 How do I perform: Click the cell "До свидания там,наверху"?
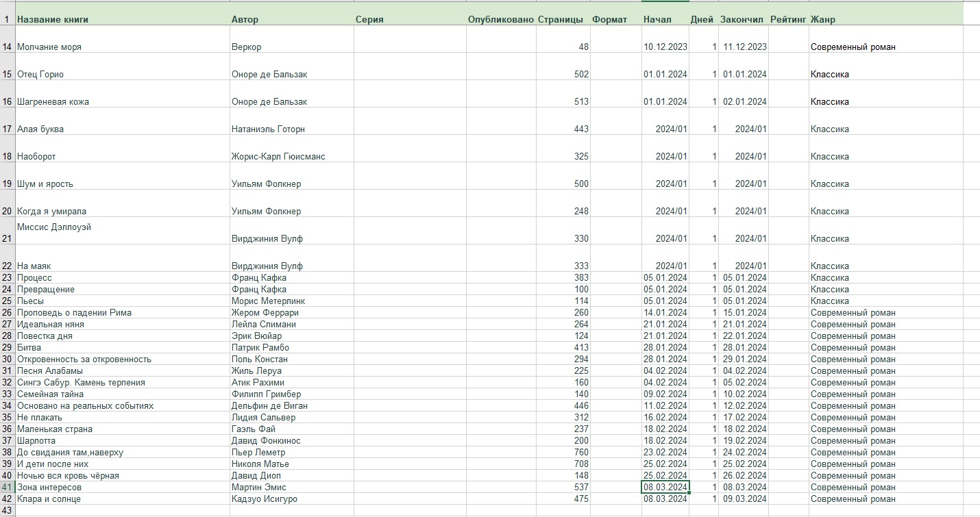[x=122, y=453]
